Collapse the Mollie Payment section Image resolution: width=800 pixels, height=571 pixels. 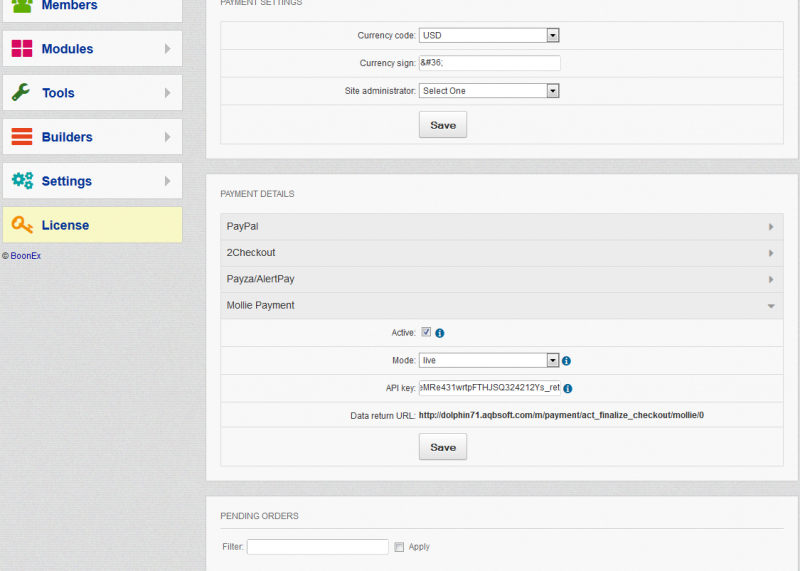pyautogui.click(x=502, y=306)
